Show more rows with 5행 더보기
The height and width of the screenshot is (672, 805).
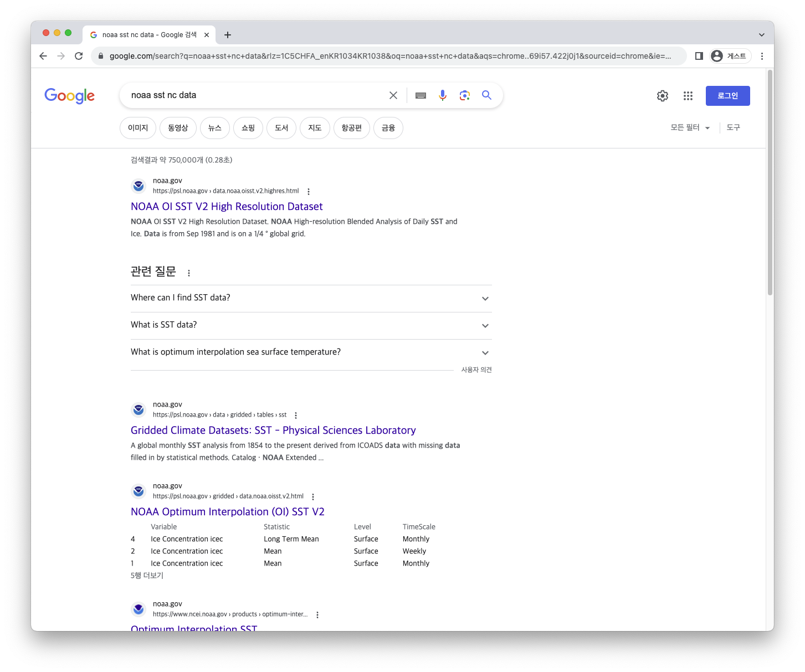(x=147, y=576)
